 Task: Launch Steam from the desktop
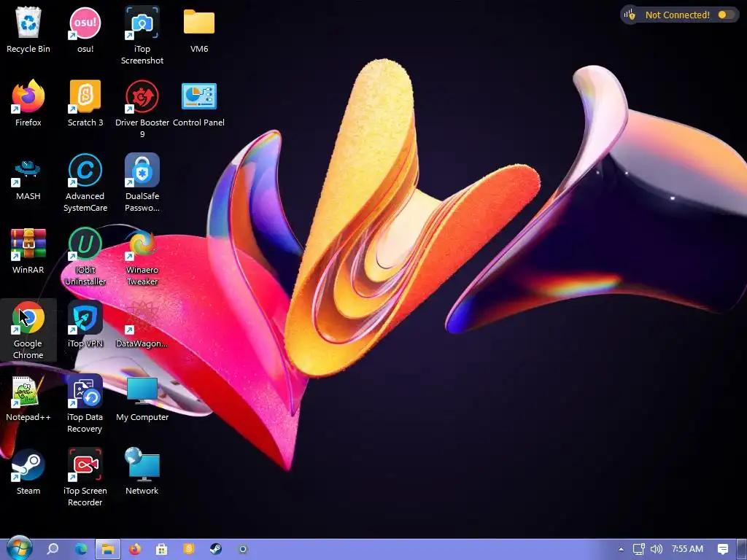28,472
